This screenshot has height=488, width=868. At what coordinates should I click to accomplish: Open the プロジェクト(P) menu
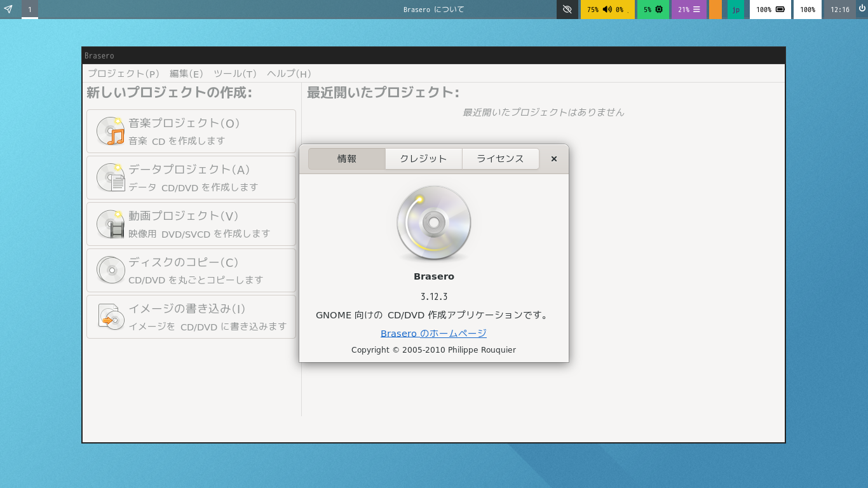coord(124,74)
